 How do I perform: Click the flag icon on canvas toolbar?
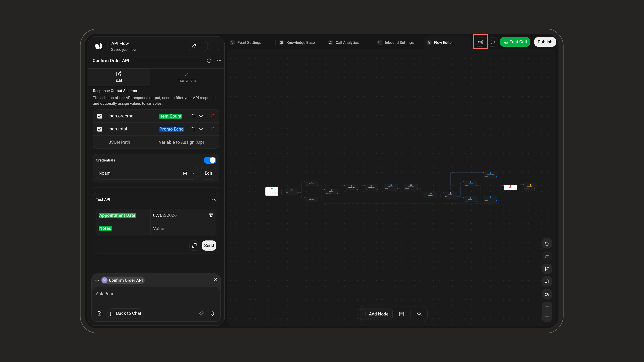pos(547,269)
